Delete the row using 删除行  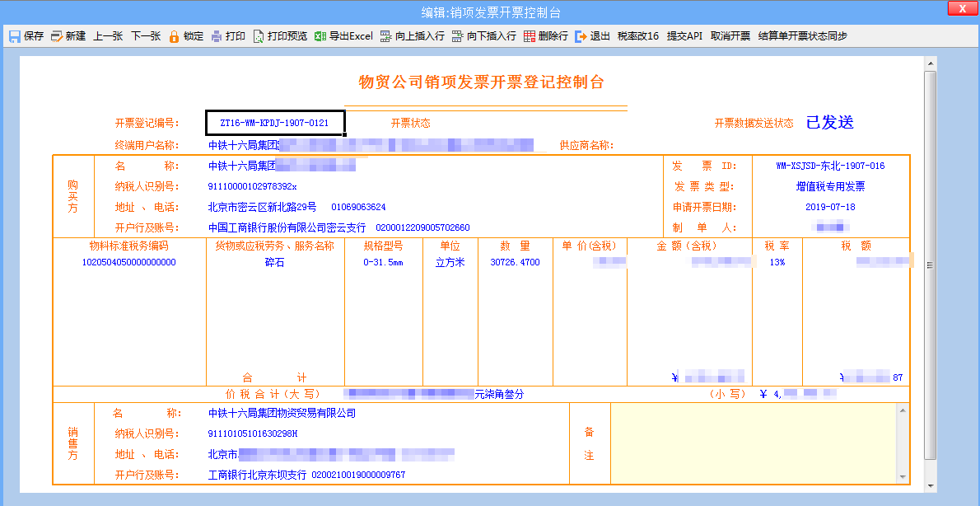[x=546, y=36]
